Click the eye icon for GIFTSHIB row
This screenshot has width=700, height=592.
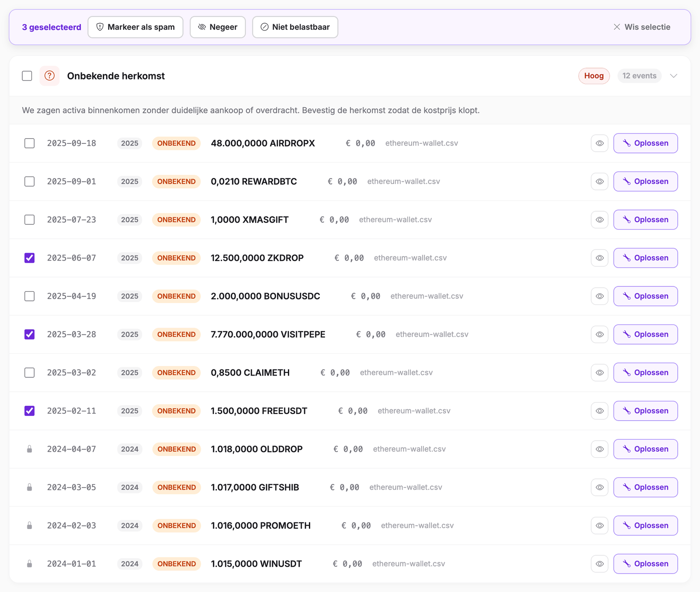coord(599,488)
